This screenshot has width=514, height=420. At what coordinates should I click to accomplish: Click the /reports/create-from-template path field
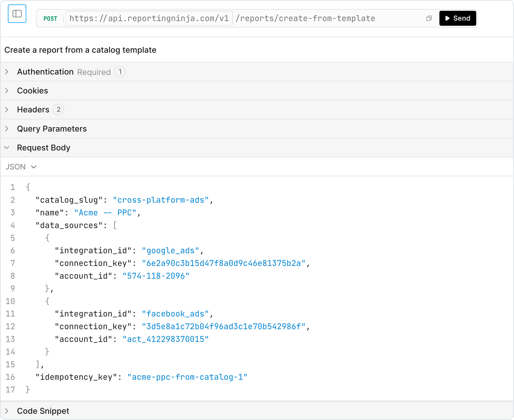click(x=305, y=18)
